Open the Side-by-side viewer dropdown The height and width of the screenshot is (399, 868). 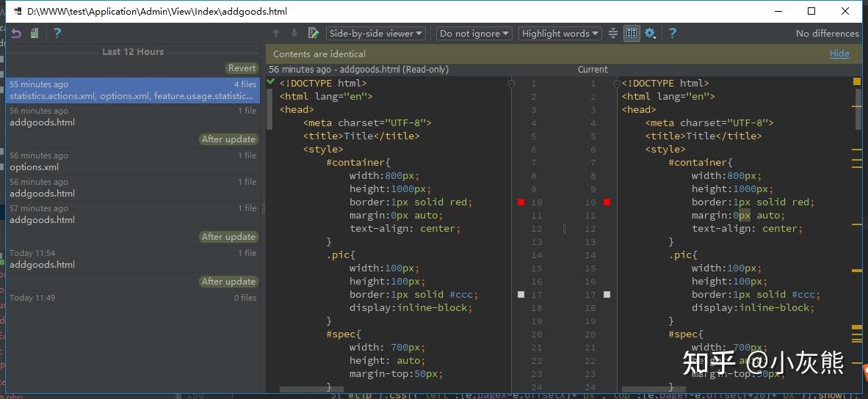(x=376, y=33)
